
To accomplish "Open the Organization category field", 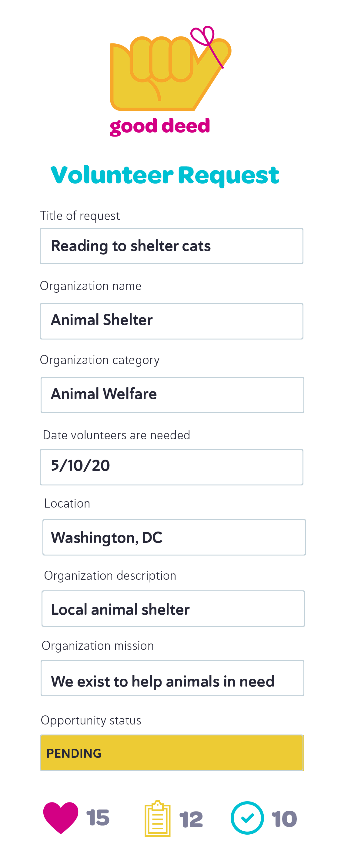I will tap(172, 395).
